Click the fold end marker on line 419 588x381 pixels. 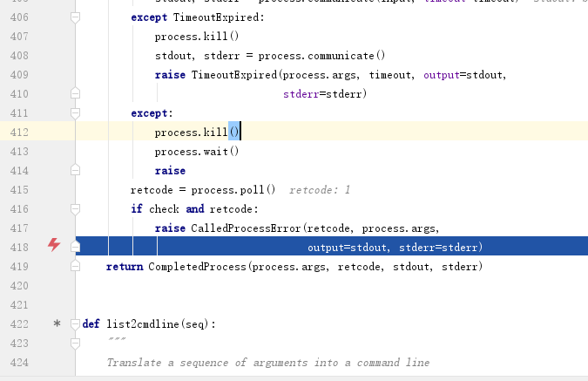point(76,266)
